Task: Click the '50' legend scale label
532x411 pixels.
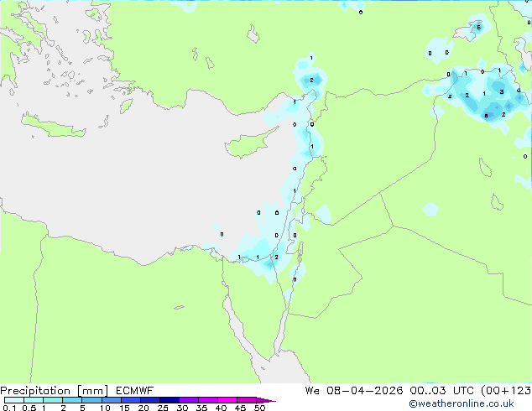Action: 260,408
